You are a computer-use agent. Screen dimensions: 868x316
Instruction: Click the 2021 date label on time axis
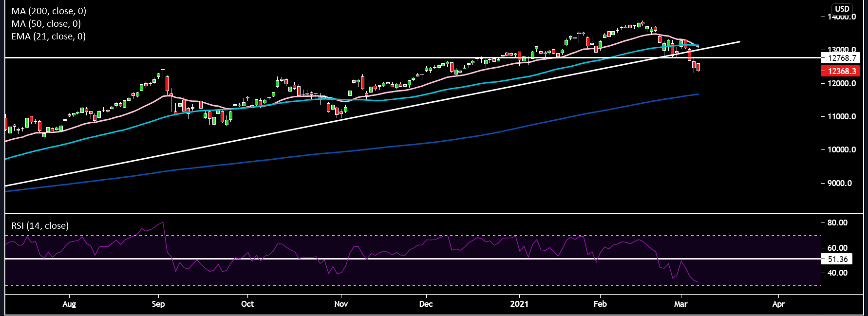[x=519, y=304]
